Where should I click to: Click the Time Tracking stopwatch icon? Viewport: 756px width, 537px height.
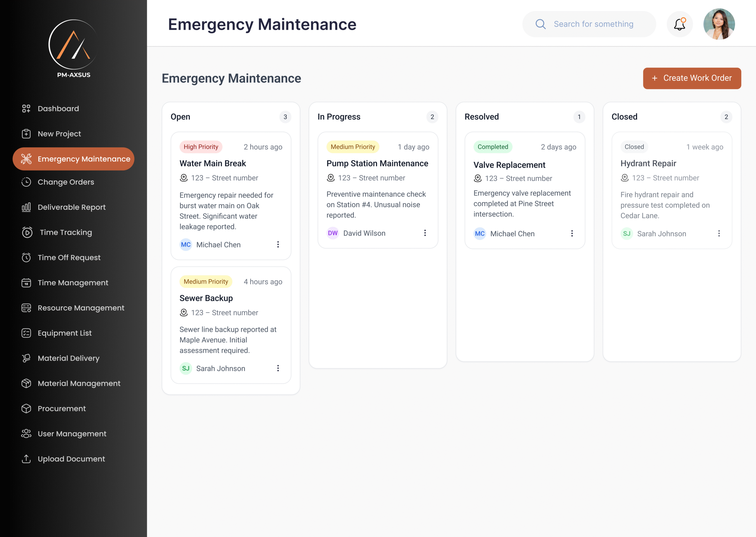point(27,233)
